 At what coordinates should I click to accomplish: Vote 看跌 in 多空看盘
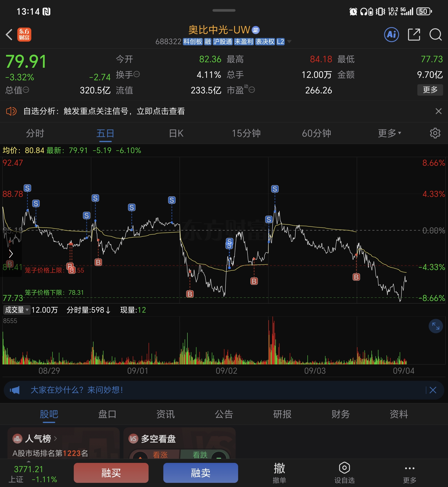click(x=200, y=455)
